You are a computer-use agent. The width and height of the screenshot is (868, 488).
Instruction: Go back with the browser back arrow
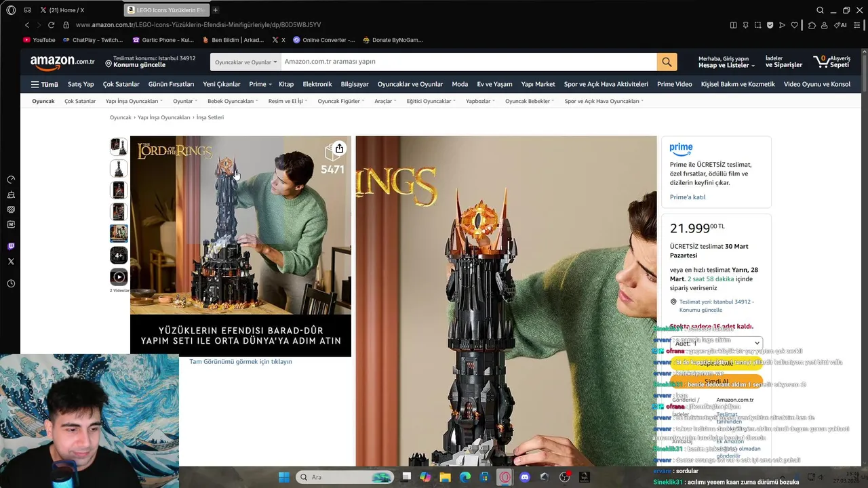pos(27,25)
